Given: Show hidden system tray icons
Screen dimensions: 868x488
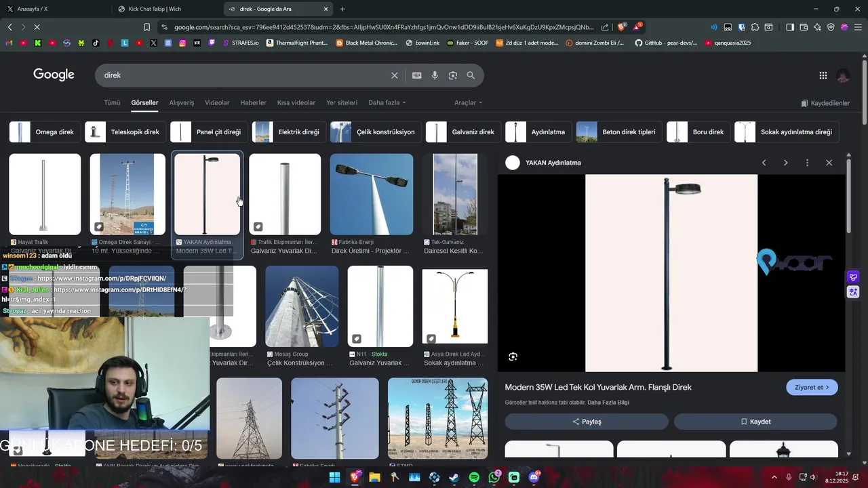Looking at the screenshot, I should point(774,477).
